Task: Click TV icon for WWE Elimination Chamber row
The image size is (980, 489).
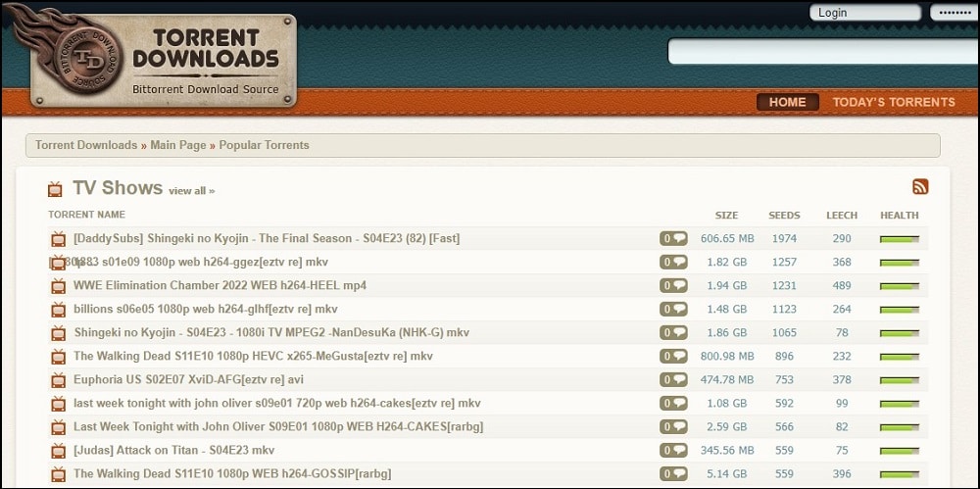Action: click(x=58, y=286)
